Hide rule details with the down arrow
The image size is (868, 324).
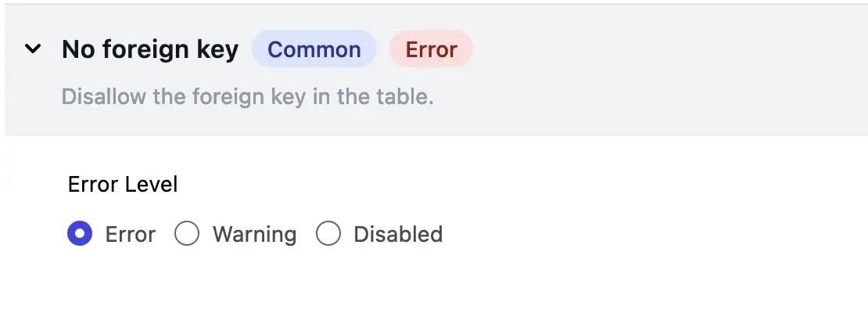[33, 49]
